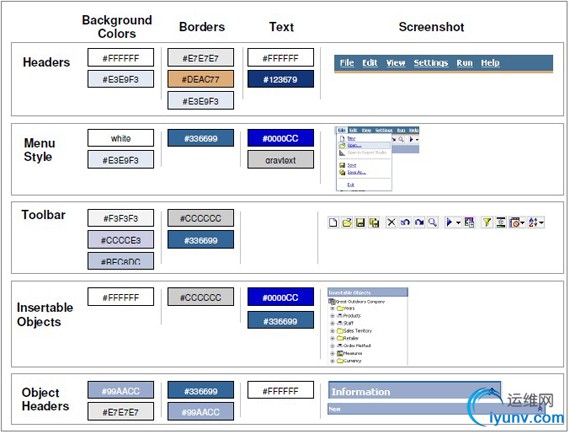Click the Information object header bar

(x=414, y=391)
